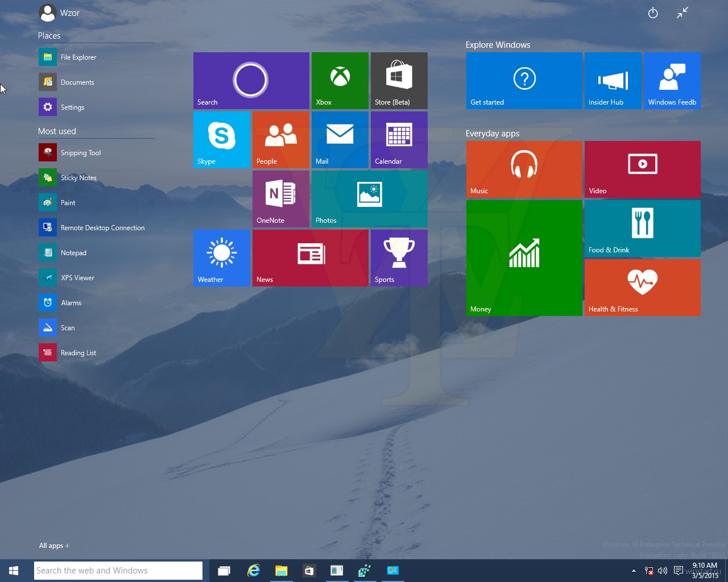Click the network status tray icon
The width and height of the screenshot is (728, 582).
[x=649, y=571]
